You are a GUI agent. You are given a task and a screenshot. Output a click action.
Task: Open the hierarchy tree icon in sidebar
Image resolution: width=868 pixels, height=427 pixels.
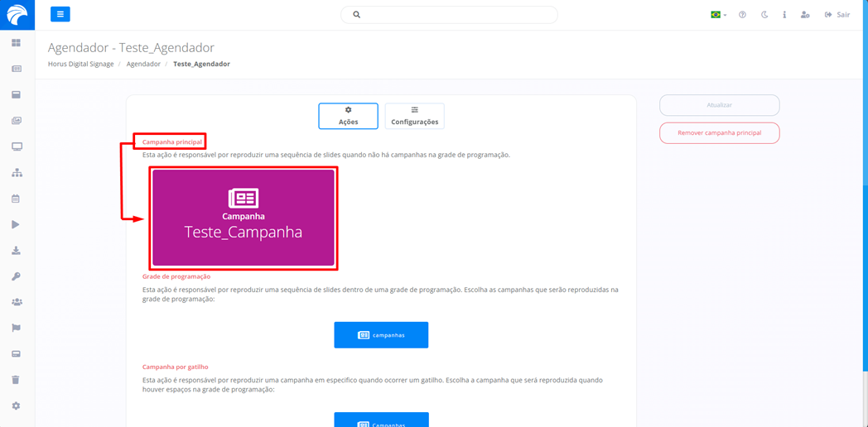point(17,173)
